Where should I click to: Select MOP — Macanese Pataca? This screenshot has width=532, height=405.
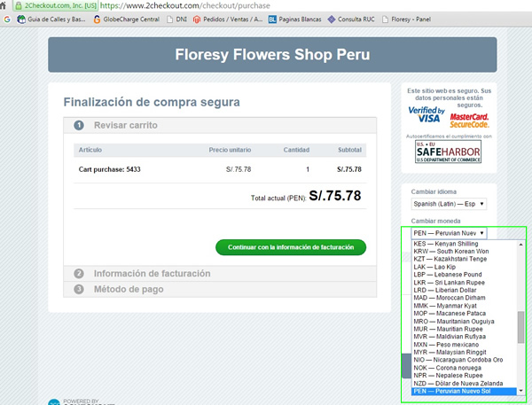coord(464,314)
